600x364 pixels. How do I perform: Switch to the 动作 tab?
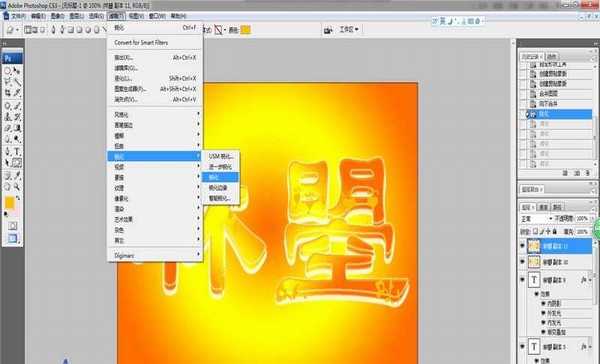coord(551,57)
